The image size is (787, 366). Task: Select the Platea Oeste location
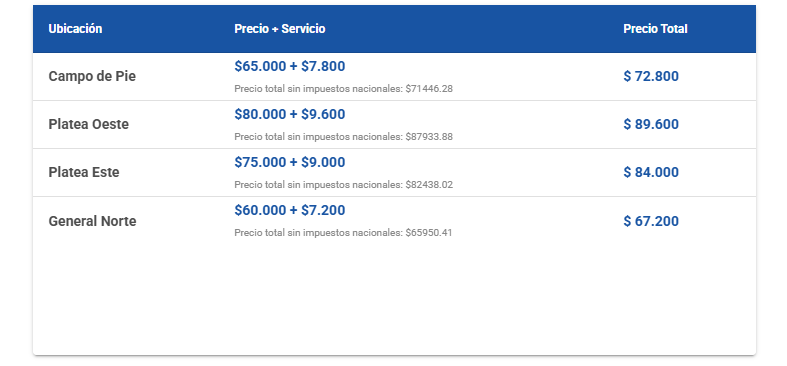click(88, 124)
